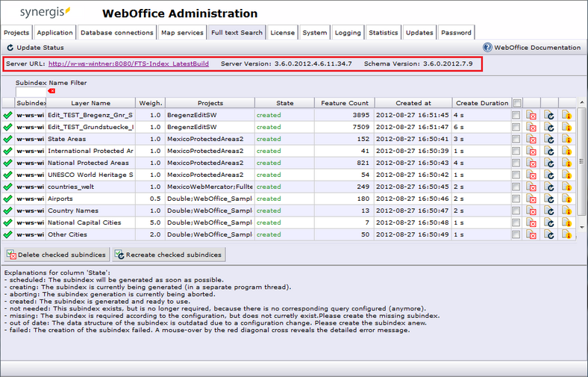Screen dimensions: 588x377
Task: Sort by the Created at column header
Action: coord(413,103)
